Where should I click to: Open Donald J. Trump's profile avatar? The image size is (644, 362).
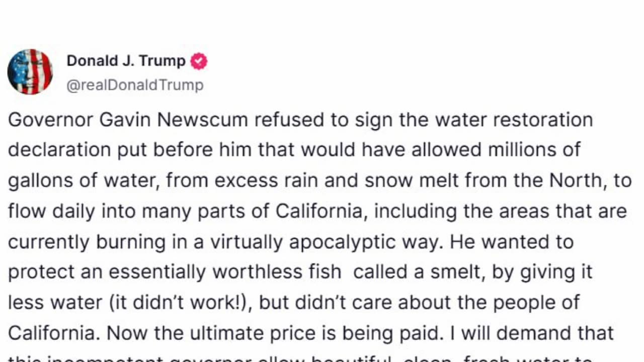click(30, 72)
